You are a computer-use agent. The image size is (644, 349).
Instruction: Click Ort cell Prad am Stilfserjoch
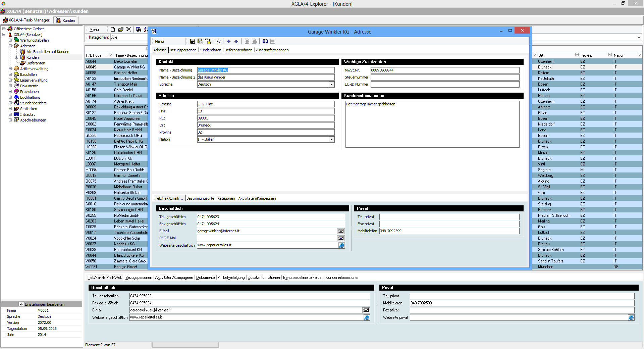coord(553,215)
